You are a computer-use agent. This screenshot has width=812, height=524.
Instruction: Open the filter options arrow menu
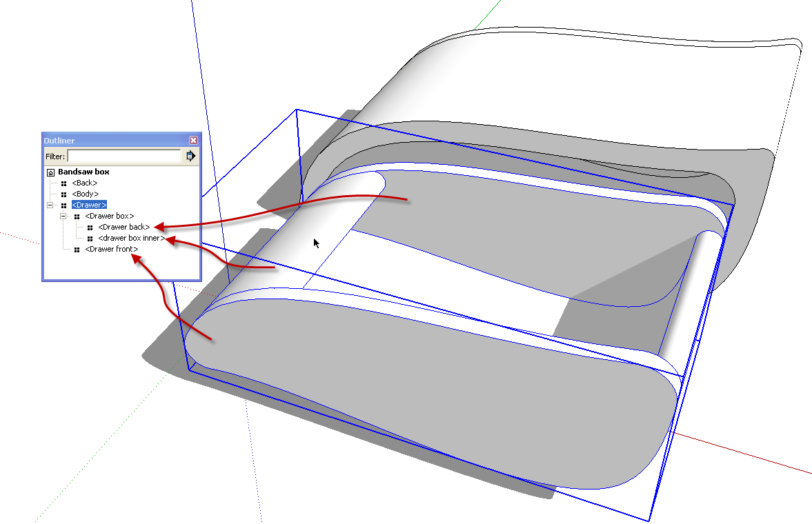192,156
